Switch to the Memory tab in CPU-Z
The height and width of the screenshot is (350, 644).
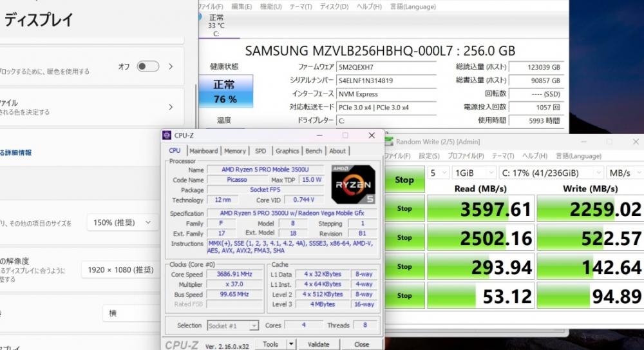(x=235, y=151)
